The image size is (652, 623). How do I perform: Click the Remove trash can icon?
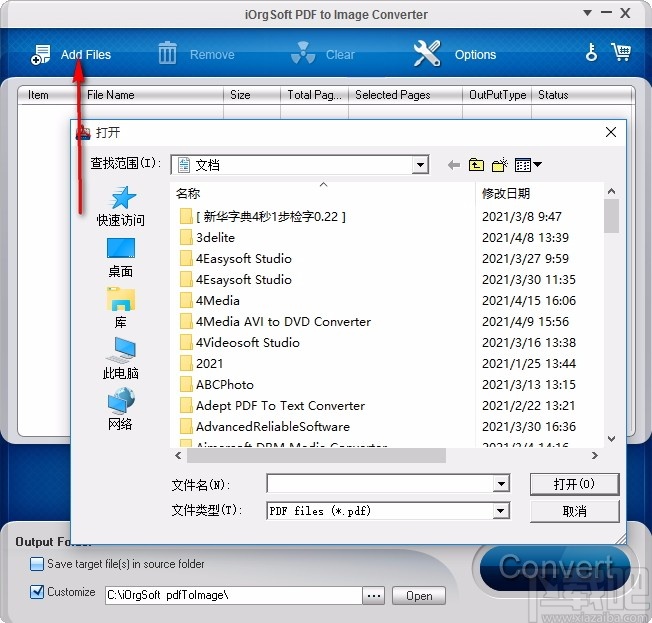167,53
